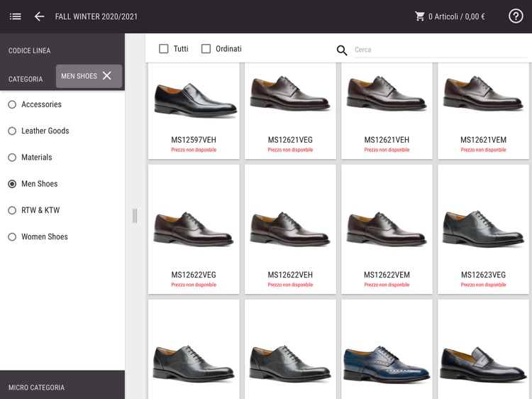Open product MS12622VEG shoe image

tap(194, 229)
